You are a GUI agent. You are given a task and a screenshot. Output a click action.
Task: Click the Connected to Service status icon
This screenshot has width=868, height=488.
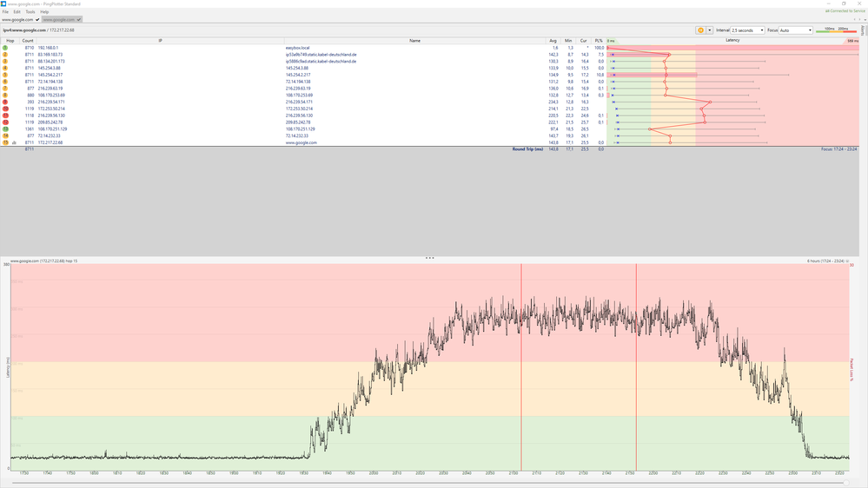827,11
